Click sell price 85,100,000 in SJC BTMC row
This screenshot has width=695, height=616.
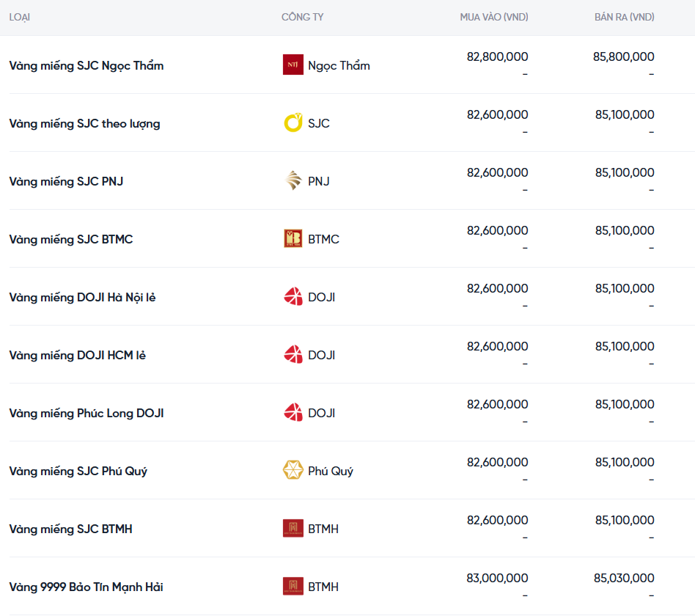tap(625, 230)
